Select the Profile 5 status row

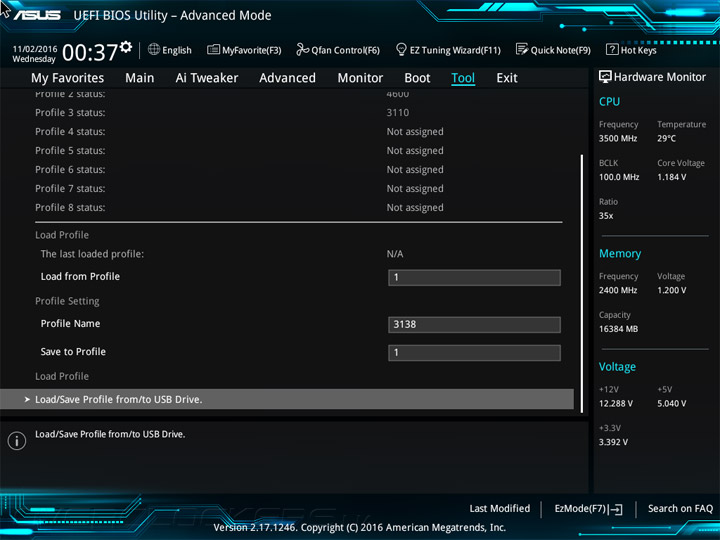pos(298,151)
